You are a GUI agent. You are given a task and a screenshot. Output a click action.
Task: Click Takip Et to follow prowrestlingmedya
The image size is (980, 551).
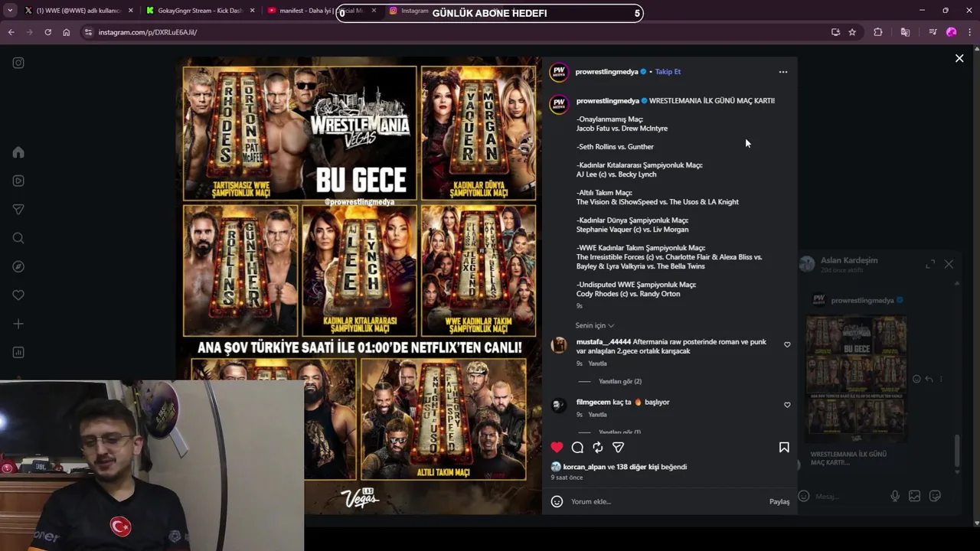(668, 72)
